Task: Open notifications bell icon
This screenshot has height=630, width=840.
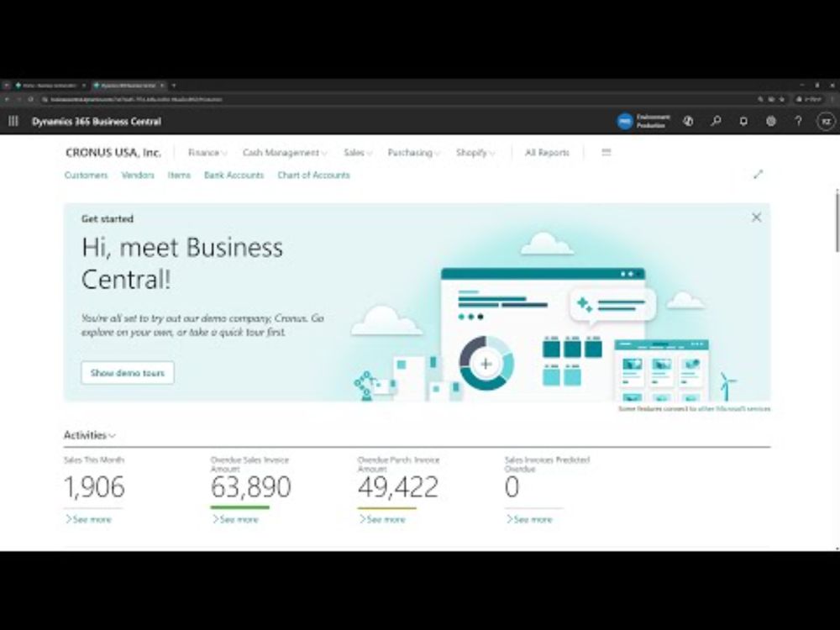Action: click(x=743, y=121)
